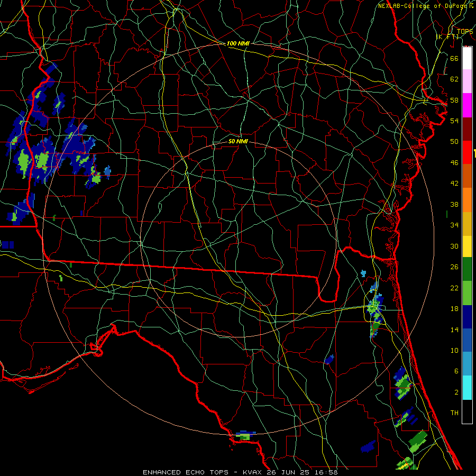Click legend value '38'
Screen dimensions: 476x476
tap(454, 204)
